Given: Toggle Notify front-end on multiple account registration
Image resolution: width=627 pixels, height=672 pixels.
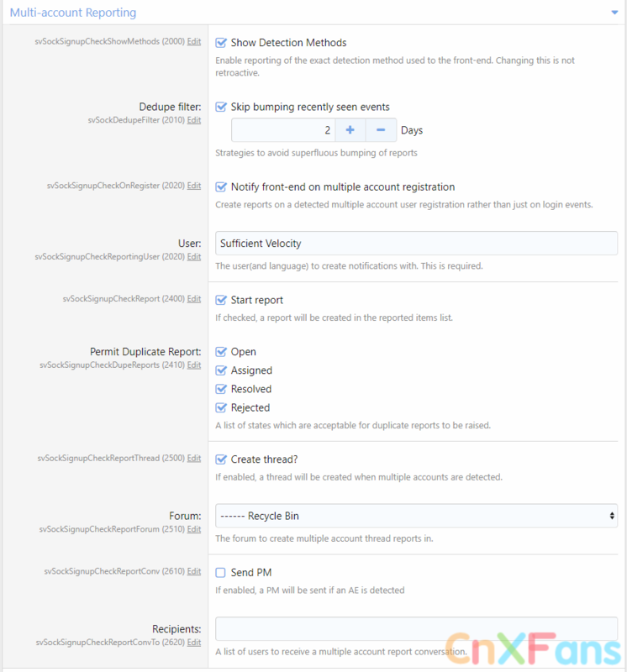Looking at the screenshot, I should click(221, 186).
